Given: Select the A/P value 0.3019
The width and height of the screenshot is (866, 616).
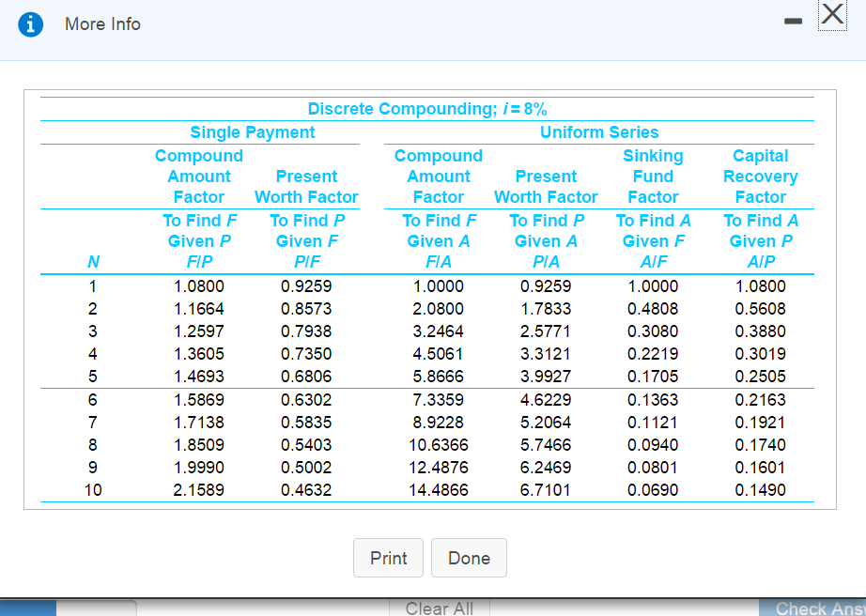Looking at the screenshot, I should coord(761,354).
